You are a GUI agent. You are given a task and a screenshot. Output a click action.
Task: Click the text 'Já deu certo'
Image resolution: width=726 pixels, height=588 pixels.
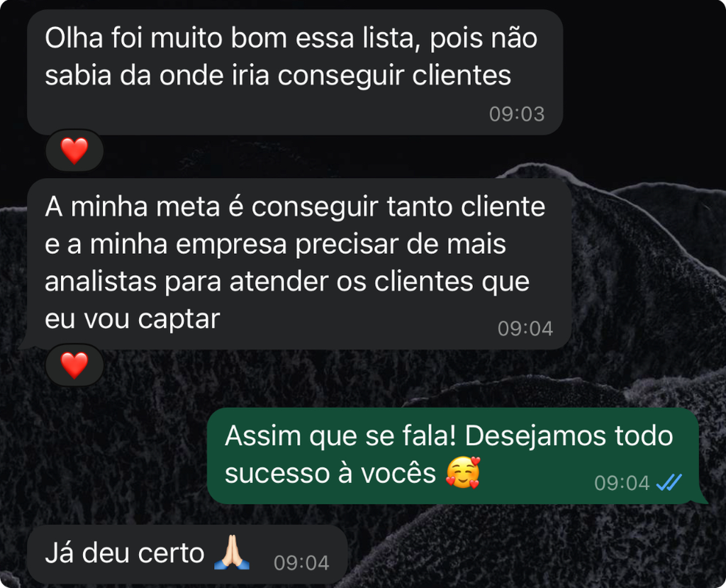[125, 553]
